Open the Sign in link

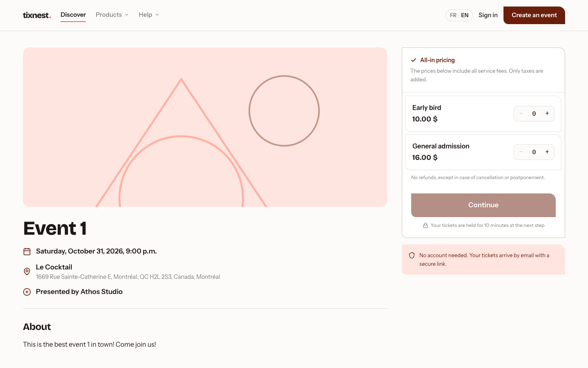[488, 15]
